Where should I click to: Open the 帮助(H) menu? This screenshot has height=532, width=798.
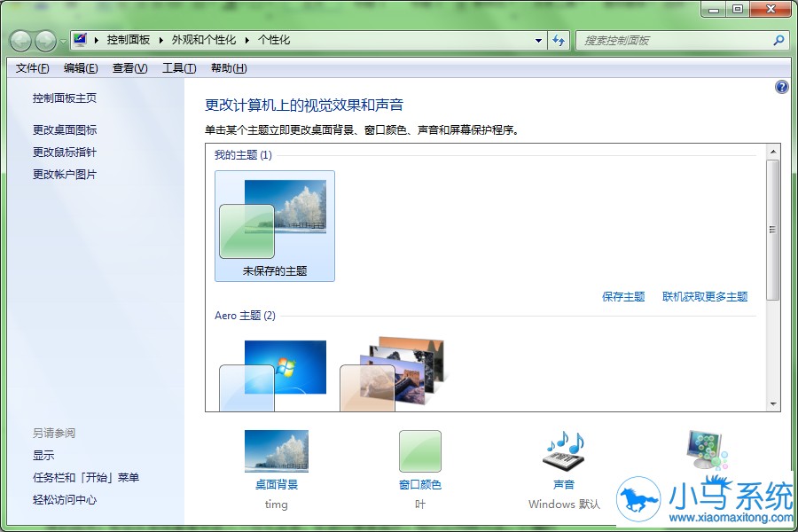(x=229, y=68)
